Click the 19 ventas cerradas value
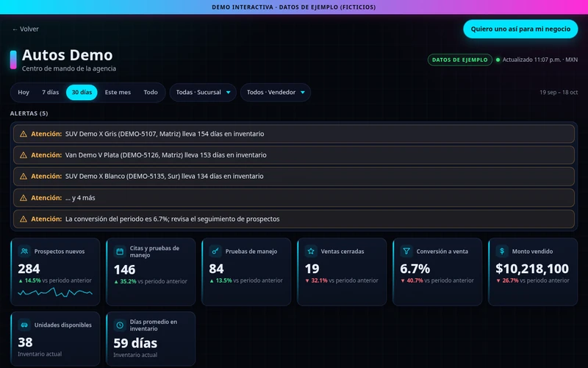This screenshot has height=368, width=588. [312, 269]
